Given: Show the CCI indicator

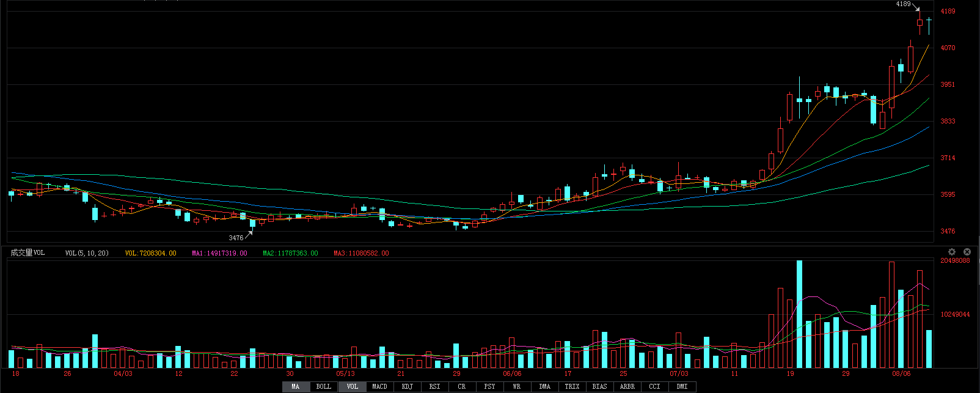Looking at the screenshot, I should 654,386.
